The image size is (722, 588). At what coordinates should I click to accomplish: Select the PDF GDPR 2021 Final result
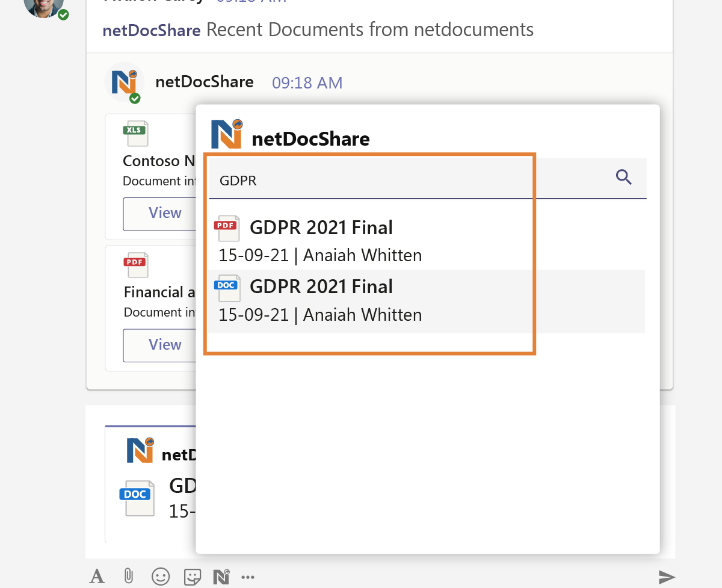pyautogui.click(x=427, y=240)
